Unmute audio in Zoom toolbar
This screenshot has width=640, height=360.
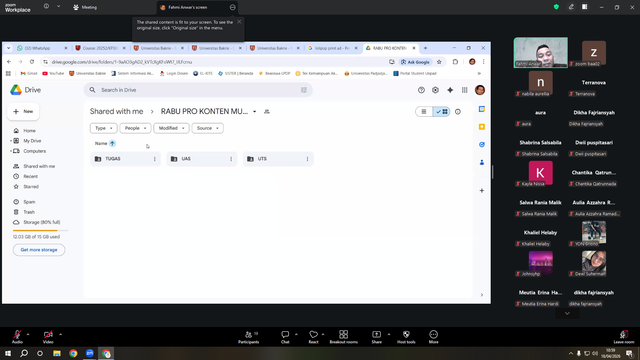[x=17, y=336]
